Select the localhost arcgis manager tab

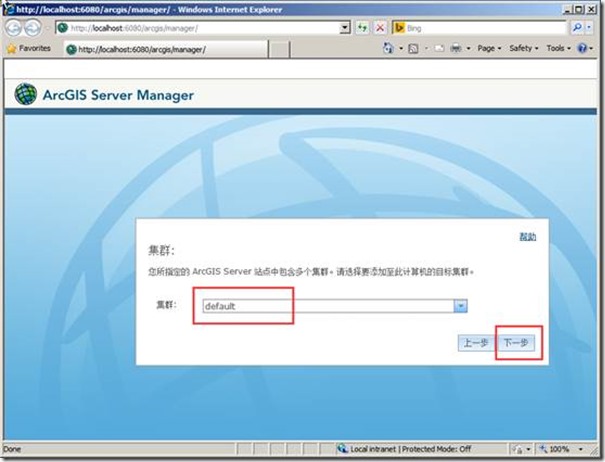click(x=166, y=49)
